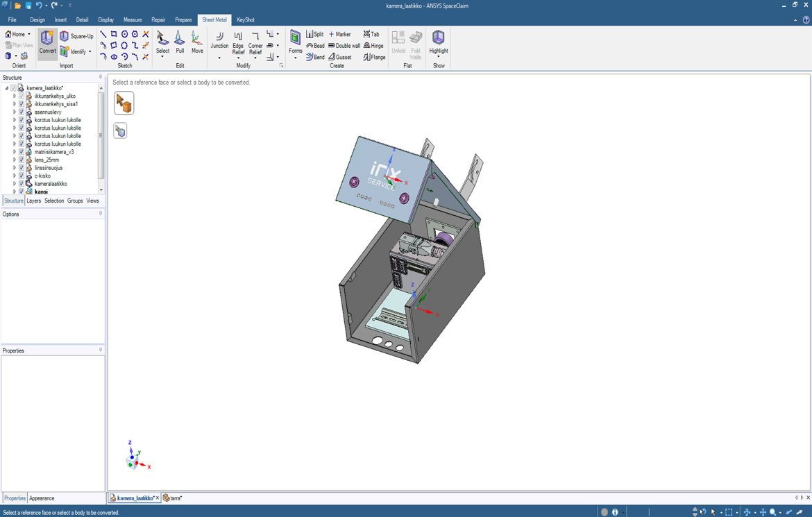Select the kameralaatikko item in tree
812x517 pixels.
[x=51, y=184]
